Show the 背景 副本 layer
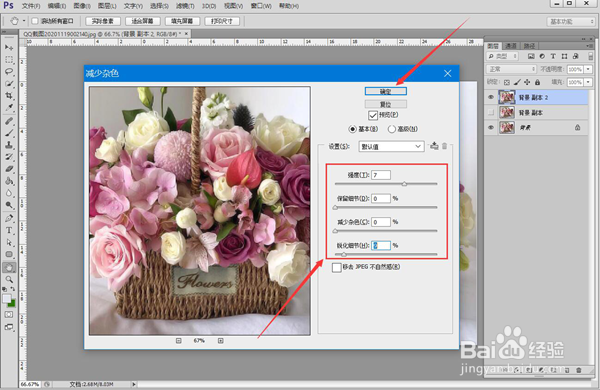600x390 pixels. (491, 113)
